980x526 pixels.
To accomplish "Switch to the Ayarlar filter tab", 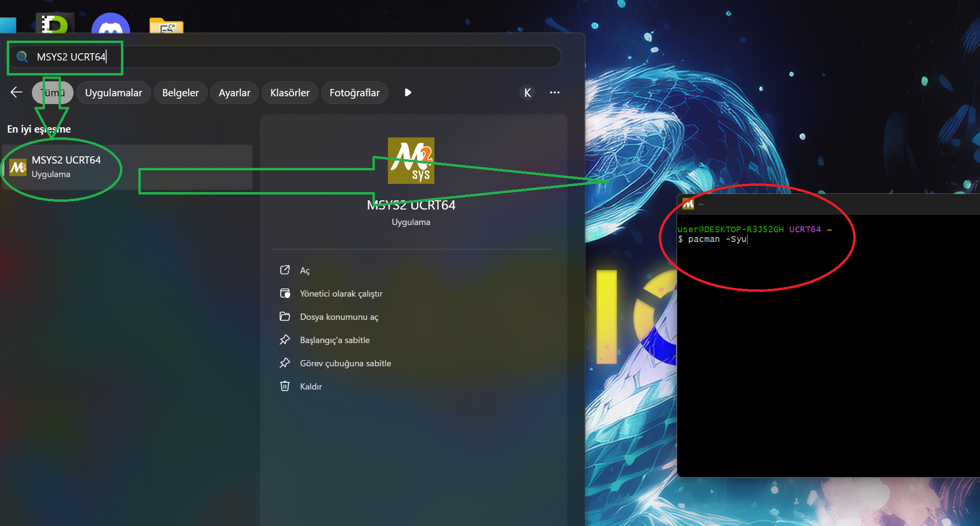I will pos(235,92).
